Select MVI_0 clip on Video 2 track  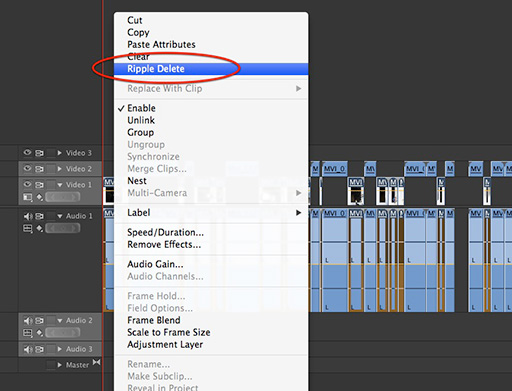tap(334, 169)
